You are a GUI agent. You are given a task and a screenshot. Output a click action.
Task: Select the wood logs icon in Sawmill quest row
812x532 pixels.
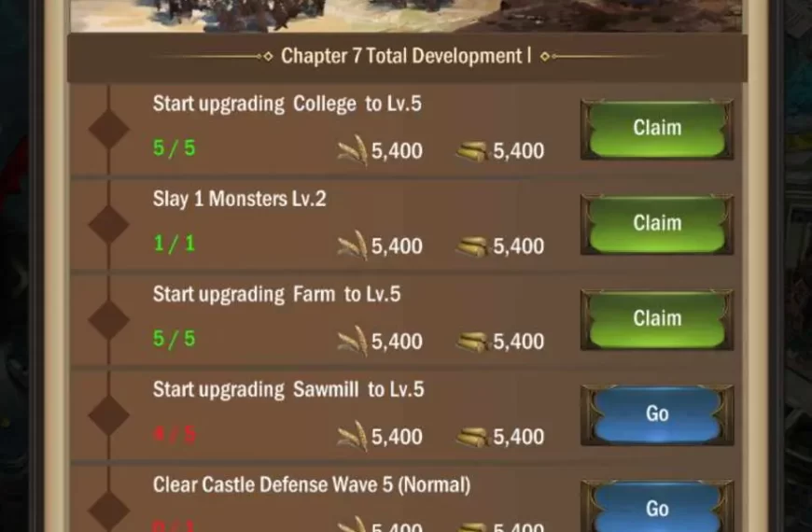point(471,438)
